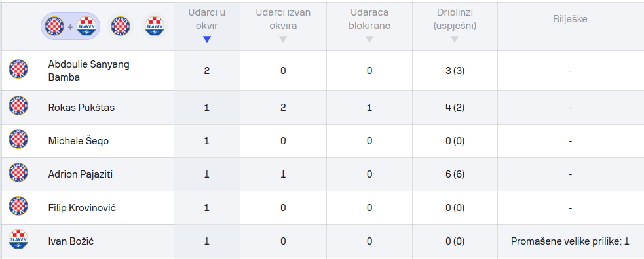Select Promašene velike prilike note cell

click(x=570, y=241)
